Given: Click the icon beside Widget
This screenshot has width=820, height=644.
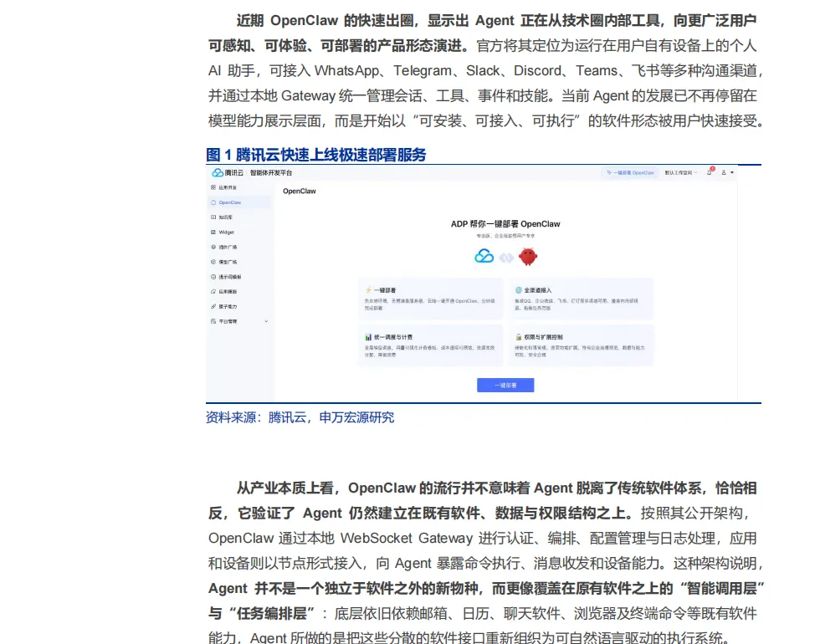Looking at the screenshot, I should [x=213, y=233].
